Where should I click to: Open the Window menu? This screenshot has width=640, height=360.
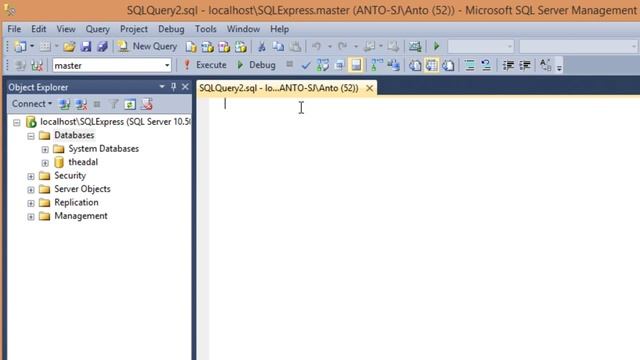243,29
